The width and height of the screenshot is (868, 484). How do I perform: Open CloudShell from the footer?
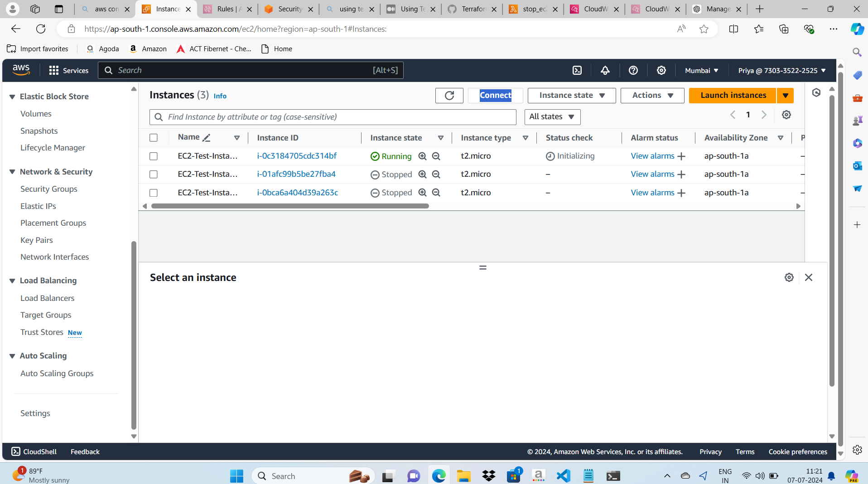click(x=34, y=452)
